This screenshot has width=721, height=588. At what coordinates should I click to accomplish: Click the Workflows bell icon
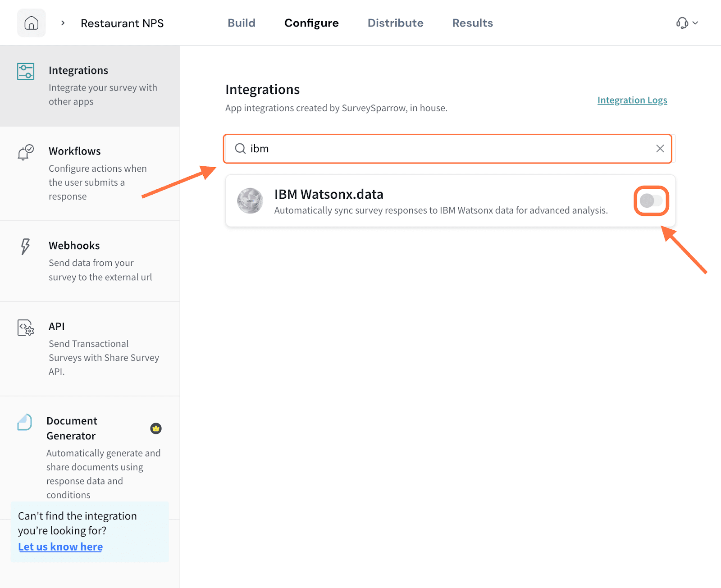coord(26,153)
